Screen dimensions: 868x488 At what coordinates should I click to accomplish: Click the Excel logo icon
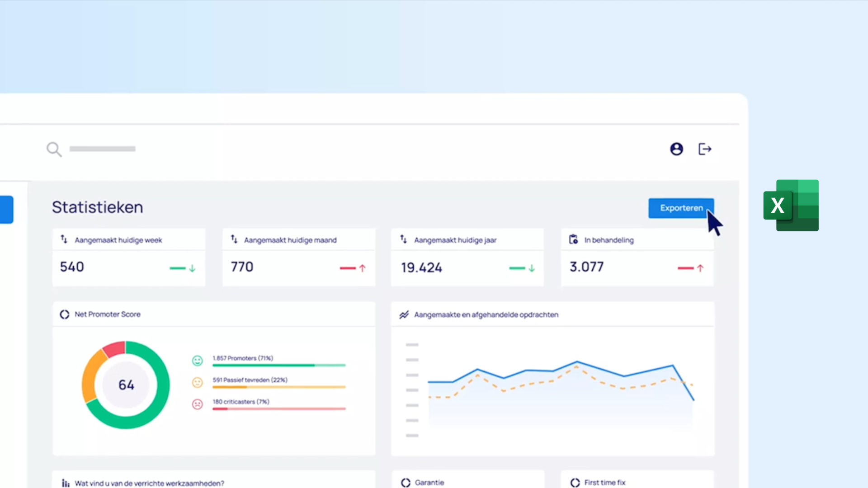(791, 206)
